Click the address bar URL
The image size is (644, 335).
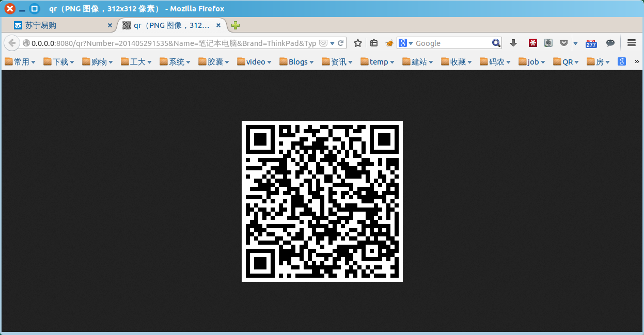coord(174,43)
